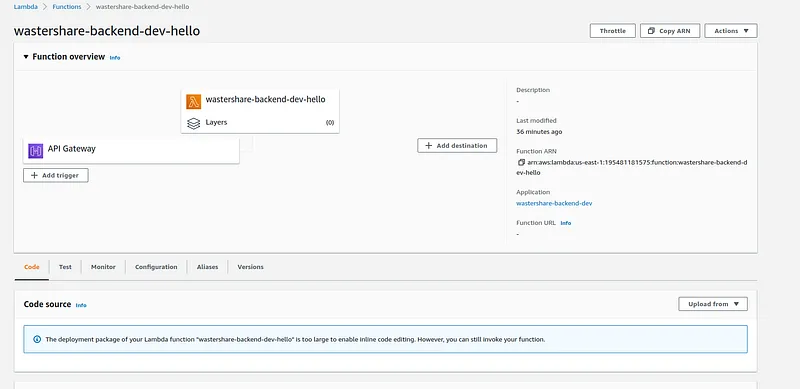800x389 pixels.
Task: Click the purple API Gateway icon
Action: (x=36, y=151)
